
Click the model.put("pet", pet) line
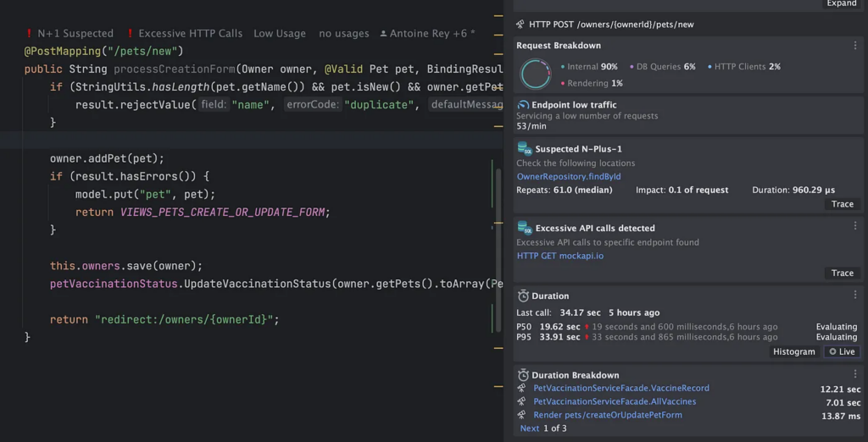pyautogui.click(x=145, y=194)
